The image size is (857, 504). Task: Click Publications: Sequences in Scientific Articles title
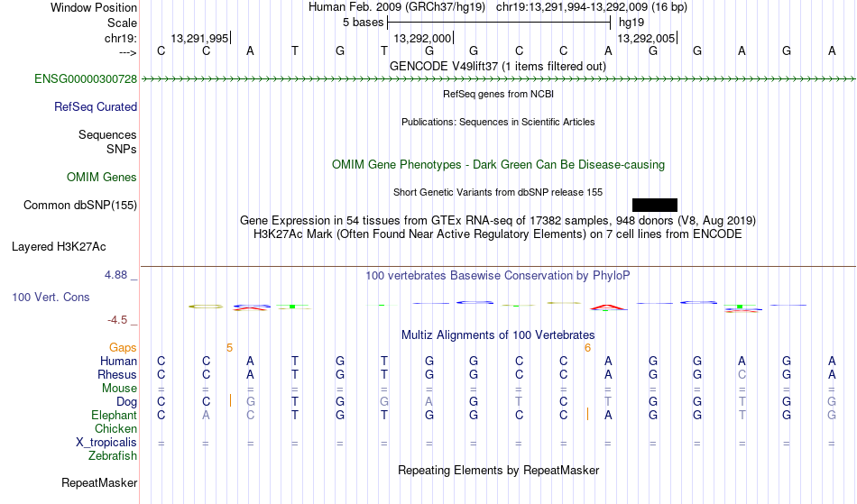pos(498,122)
